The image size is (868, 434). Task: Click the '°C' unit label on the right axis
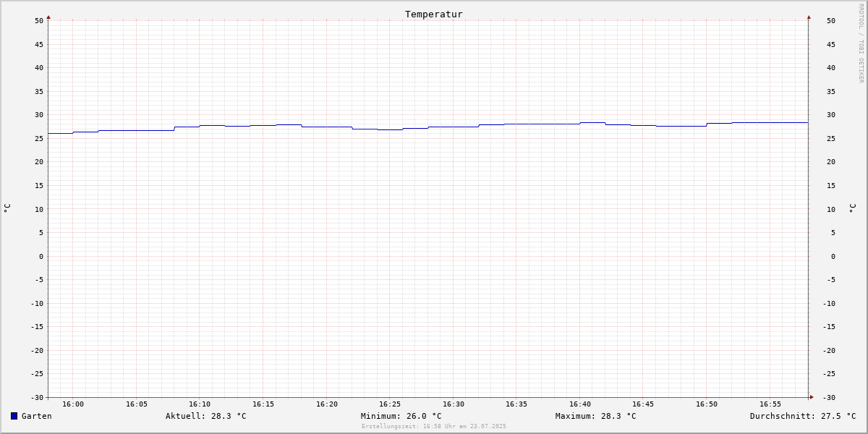pyautogui.click(x=852, y=208)
